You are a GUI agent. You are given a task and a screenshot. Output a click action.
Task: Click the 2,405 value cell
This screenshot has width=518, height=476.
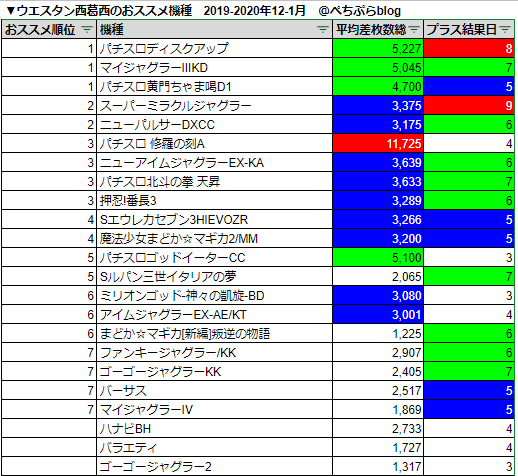tap(378, 371)
